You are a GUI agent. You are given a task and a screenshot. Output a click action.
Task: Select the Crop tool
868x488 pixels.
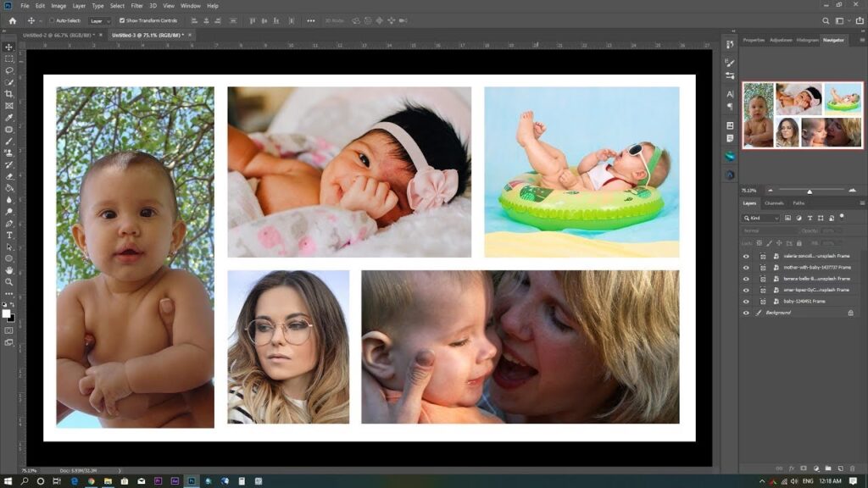point(9,94)
